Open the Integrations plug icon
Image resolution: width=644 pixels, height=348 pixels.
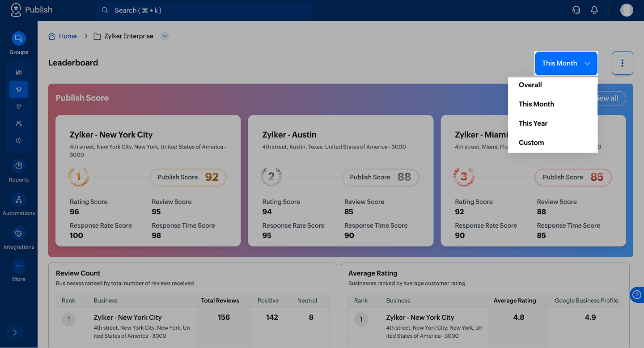[19, 233]
